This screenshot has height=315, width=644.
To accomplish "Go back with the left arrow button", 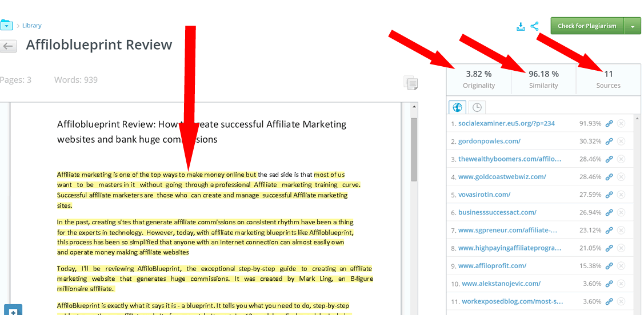I will coord(8,46).
